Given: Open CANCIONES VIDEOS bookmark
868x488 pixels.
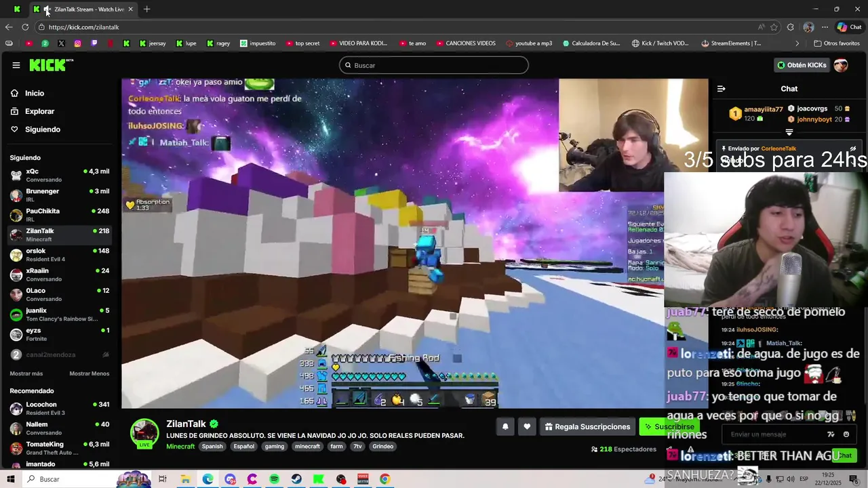Looking at the screenshot, I should point(465,43).
